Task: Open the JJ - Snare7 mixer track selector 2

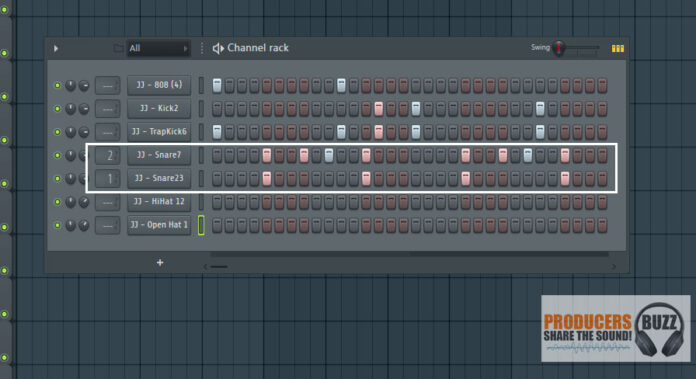Action: coord(107,155)
